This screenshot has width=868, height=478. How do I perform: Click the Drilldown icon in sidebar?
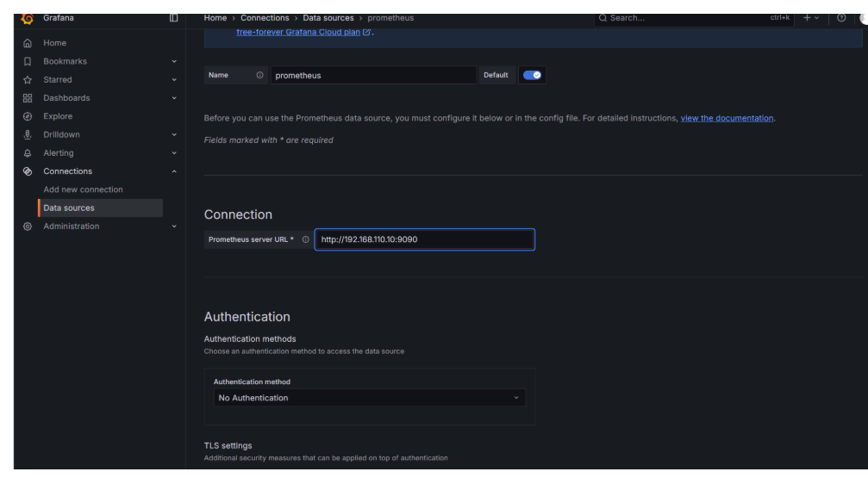[27, 134]
